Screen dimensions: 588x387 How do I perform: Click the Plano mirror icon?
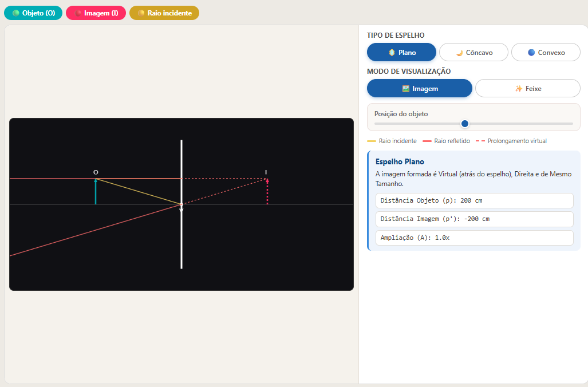coord(392,53)
